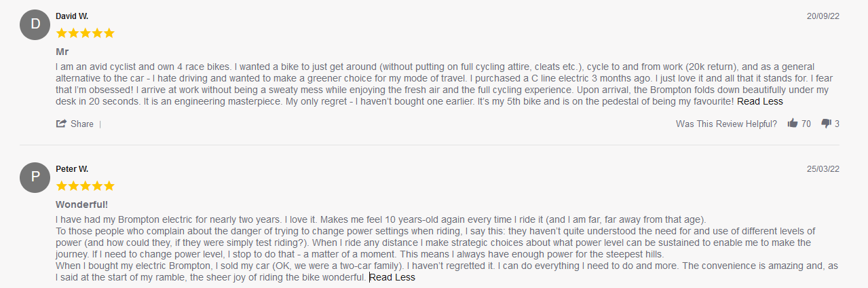The width and height of the screenshot is (868, 288).
Task: Click the thumbs down icon on David W.'s review
Action: coord(826,124)
